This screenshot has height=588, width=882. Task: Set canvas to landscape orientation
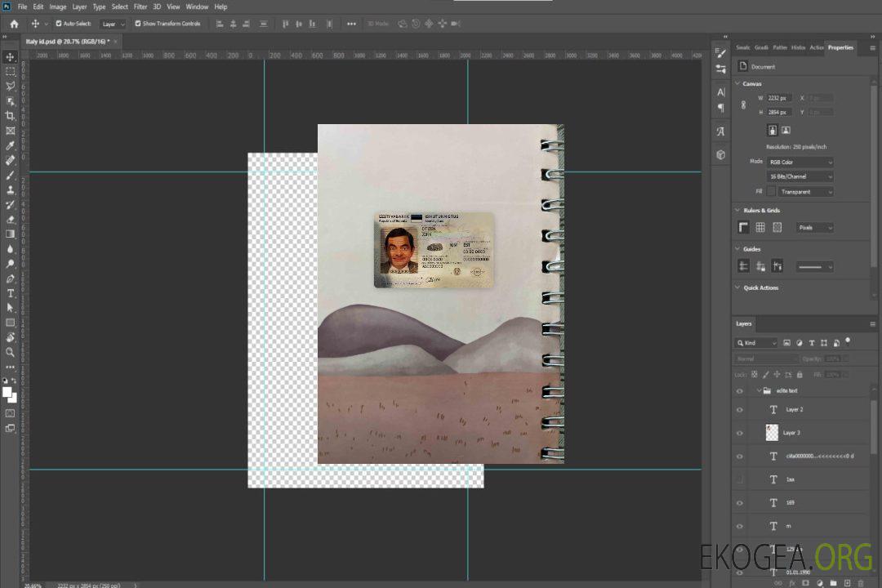tap(786, 130)
